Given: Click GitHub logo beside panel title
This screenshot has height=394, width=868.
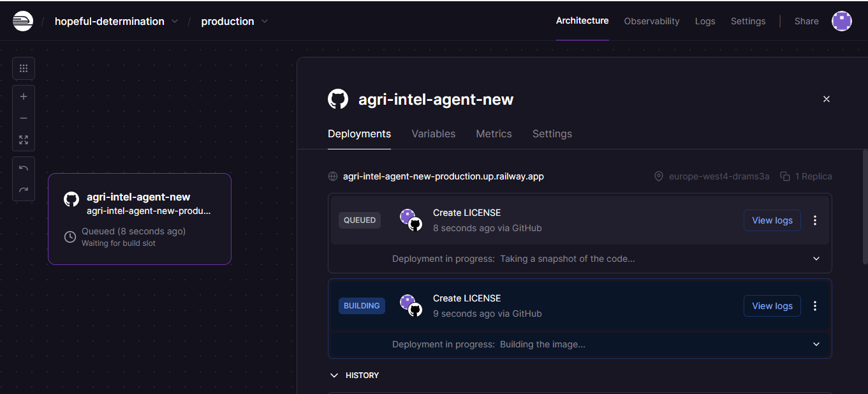Looking at the screenshot, I should click(338, 99).
